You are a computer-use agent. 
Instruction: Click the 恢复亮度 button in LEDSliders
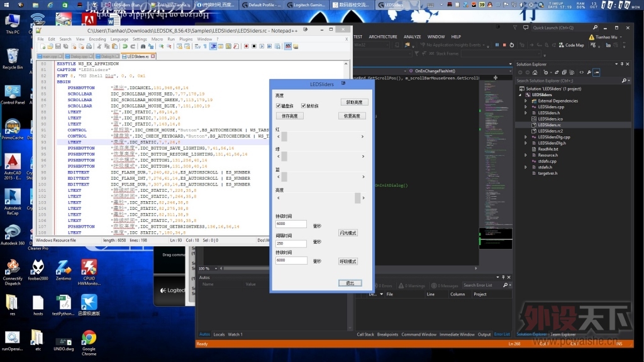352,116
